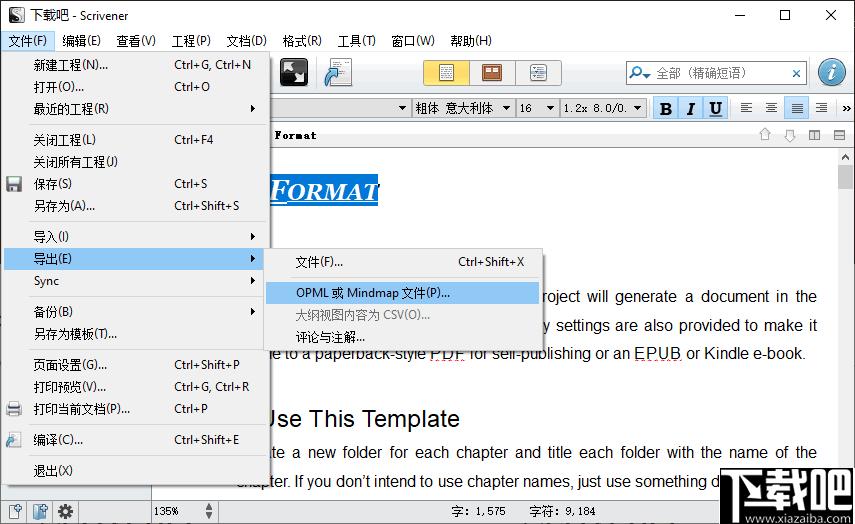Screen dimensions: 855x524
Task: Toggle italic formatting
Action: pyautogui.click(x=691, y=109)
